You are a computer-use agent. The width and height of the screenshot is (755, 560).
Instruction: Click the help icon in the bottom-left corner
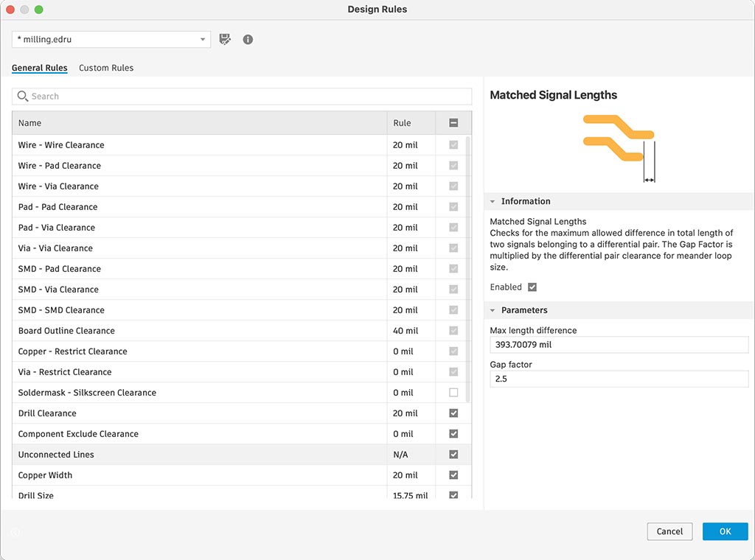click(15, 532)
